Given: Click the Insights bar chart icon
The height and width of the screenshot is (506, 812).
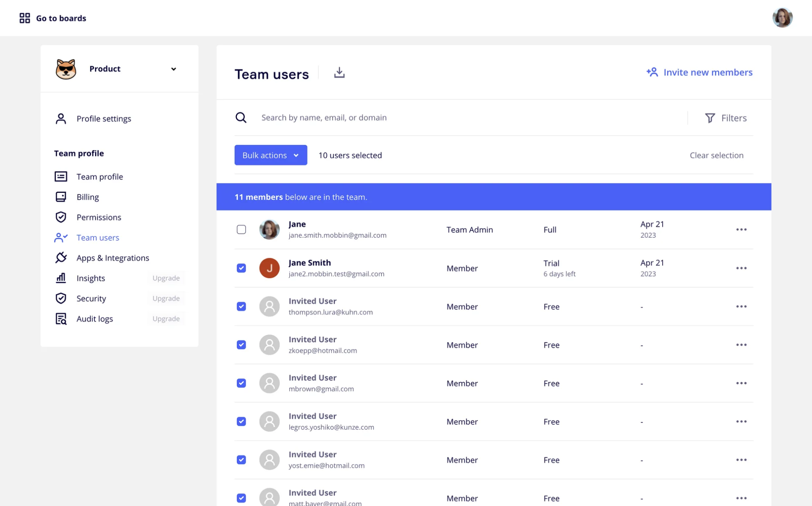Looking at the screenshot, I should coord(61,278).
